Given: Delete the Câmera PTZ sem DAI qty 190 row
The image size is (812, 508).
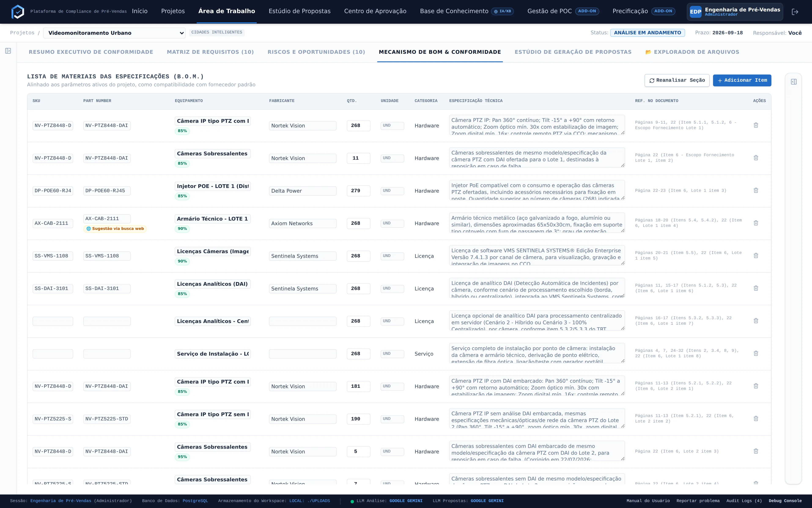Looking at the screenshot, I should (x=756, y=418).
